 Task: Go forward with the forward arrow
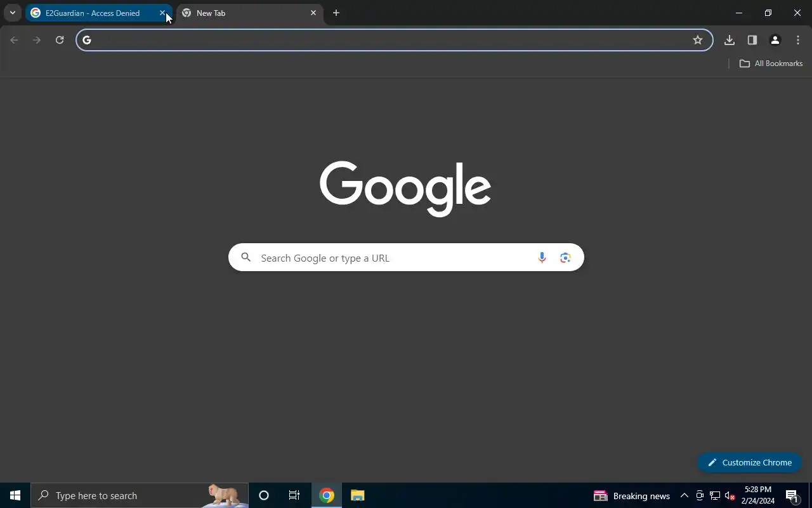tap(37, 40)
